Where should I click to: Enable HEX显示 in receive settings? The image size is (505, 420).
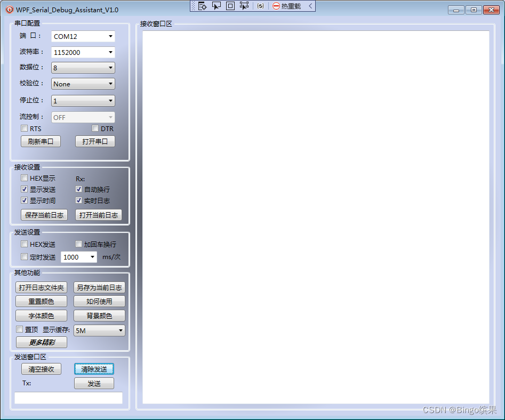24,178
